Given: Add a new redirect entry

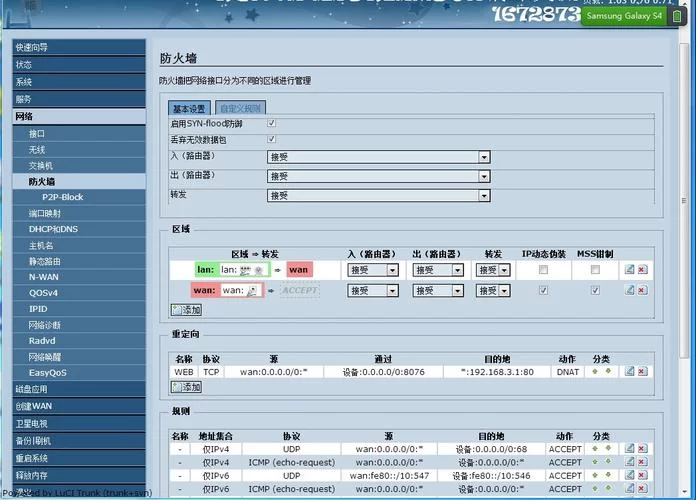Looking at the screenshot, I should click(186, 387).
